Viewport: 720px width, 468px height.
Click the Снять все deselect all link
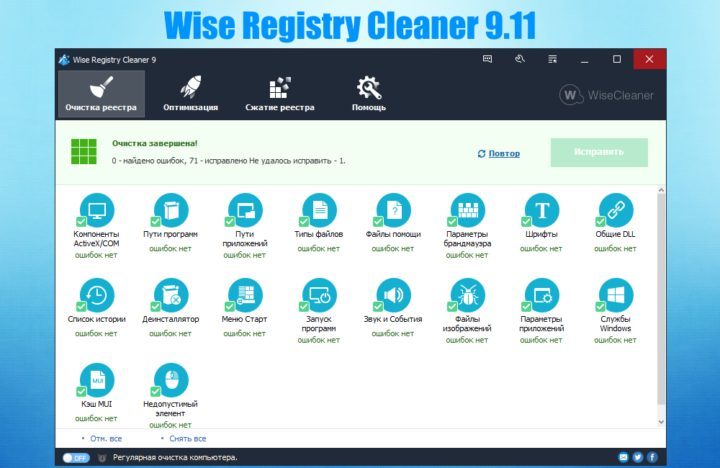188,438
